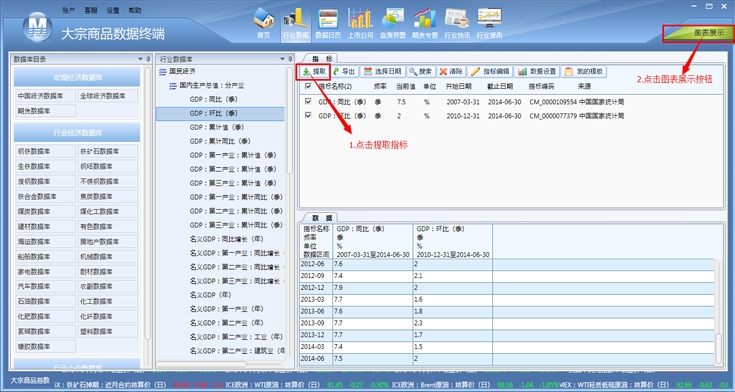Open 铁矿石数据库

[108, 151]
